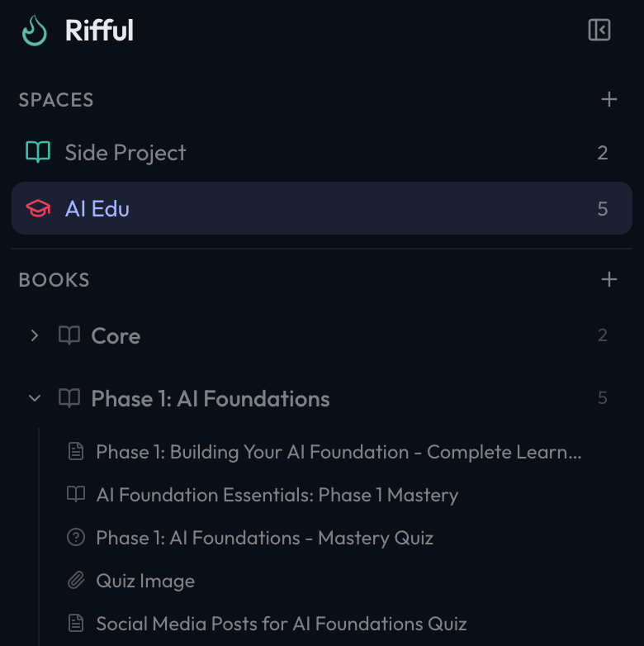
Task: Collapse Phase 1: AI Foundations book
Action: pyautogui.click(x=34, y=398)
